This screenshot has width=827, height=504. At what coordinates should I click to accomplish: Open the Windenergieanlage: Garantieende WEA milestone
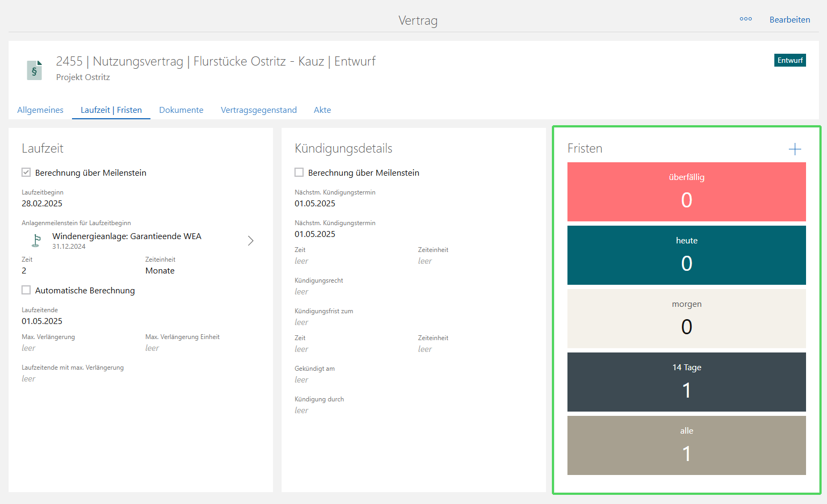pos(127,236)
